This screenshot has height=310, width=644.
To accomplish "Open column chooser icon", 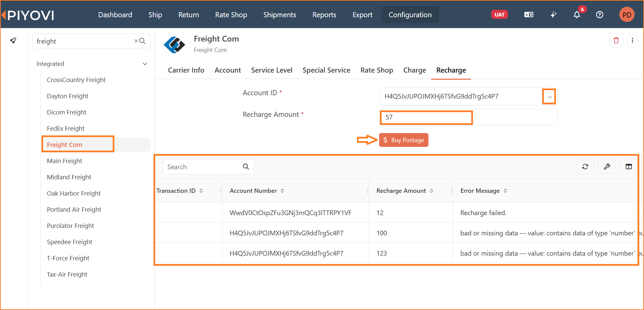I will coord(628,167).
